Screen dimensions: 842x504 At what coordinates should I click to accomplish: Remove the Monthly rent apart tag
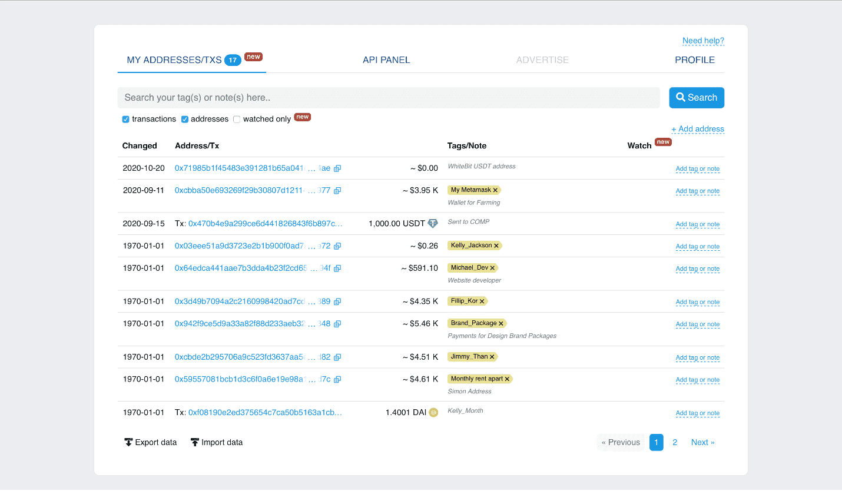[x=507, y=379]
